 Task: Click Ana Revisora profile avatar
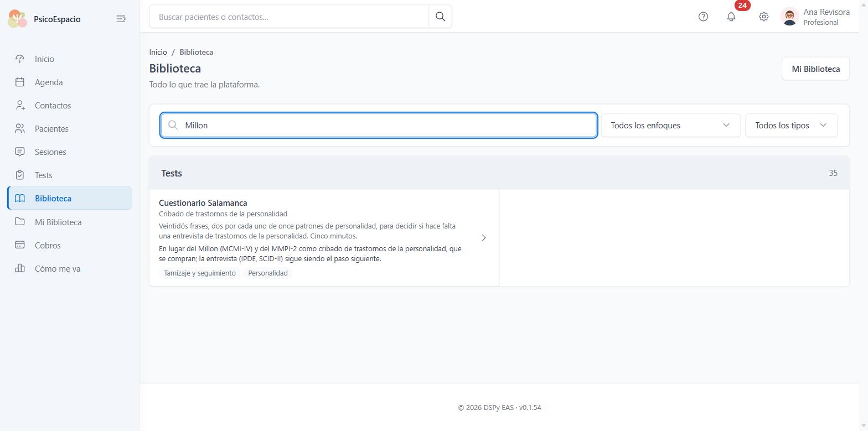[789, 17]
